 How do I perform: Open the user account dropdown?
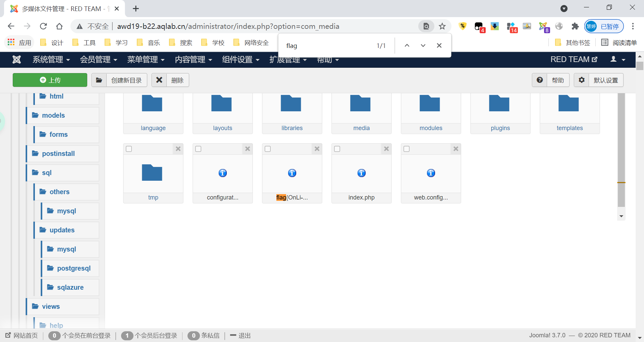tap(618, 60)
